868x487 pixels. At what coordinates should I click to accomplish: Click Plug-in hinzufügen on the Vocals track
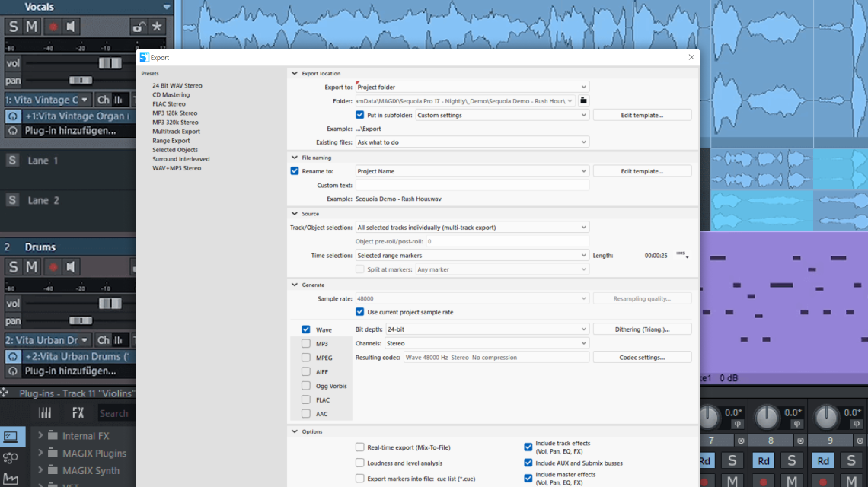point(70,131)
